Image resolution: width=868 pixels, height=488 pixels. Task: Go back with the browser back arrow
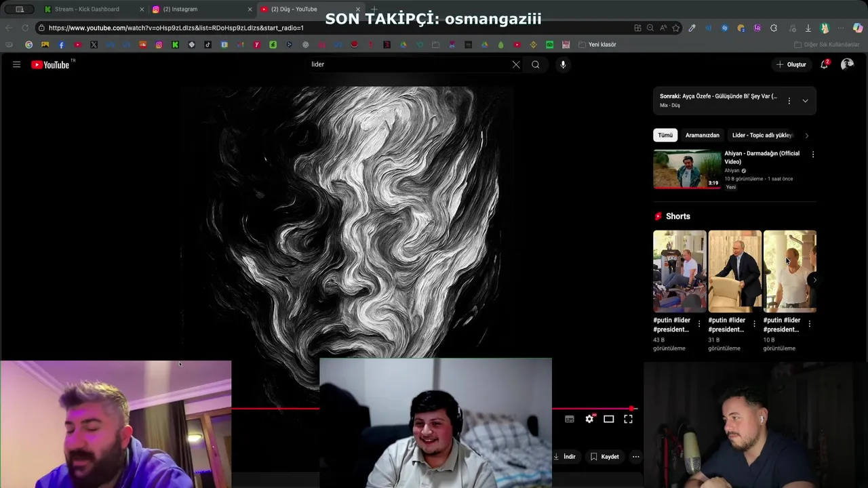click(9, 28)
